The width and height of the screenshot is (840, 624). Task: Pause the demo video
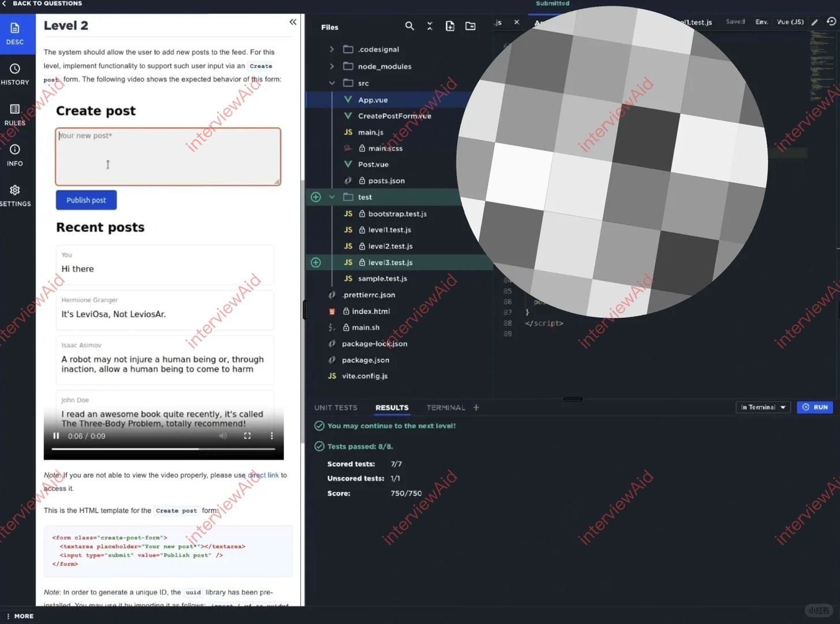pyautogui.click(x=56, y=436)
